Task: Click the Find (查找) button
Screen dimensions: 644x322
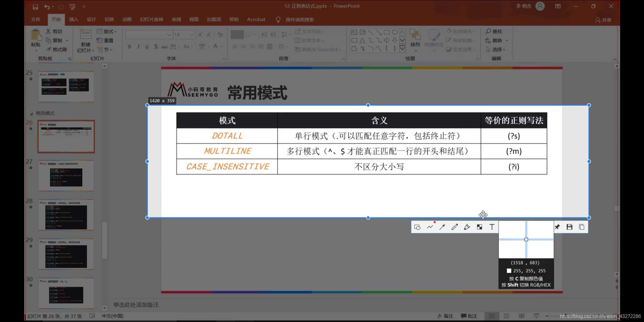Action: 494,31
